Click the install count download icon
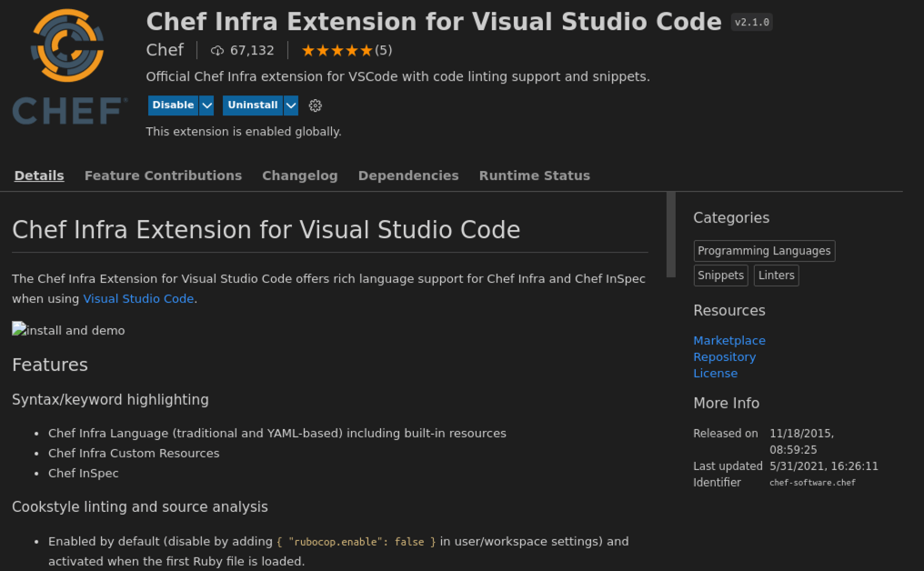This screenshot has width=924, height=571. click(217, 51)
